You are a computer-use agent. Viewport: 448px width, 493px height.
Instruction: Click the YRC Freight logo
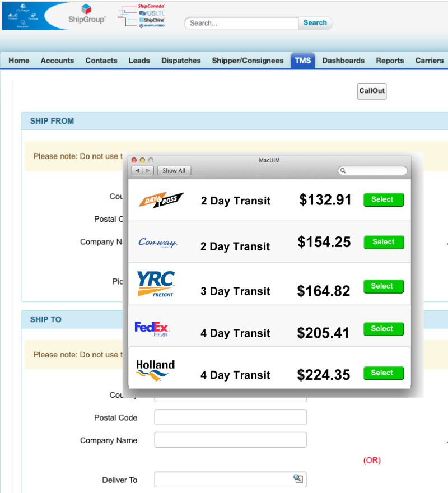click(x=156, y=284)
